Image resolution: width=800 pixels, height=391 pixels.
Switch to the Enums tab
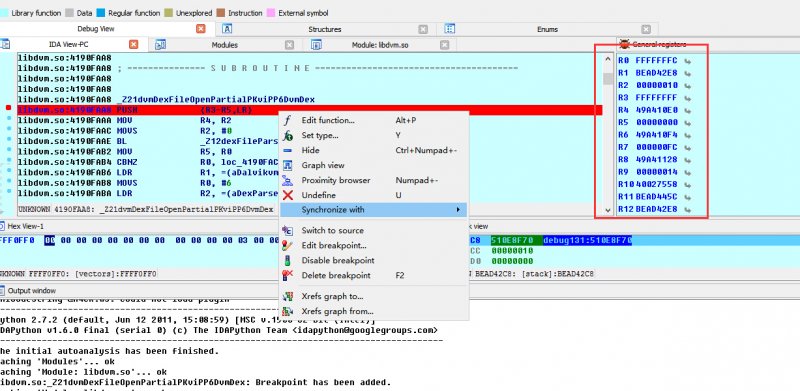pos(547,29)
